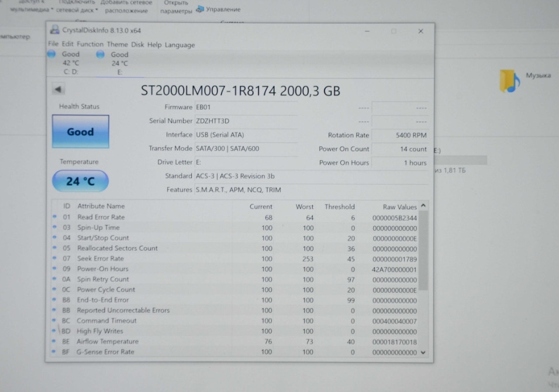Click the back arrow navigation button
The width and height of the screenshot is (559, 392).
(x=57, y=89)
